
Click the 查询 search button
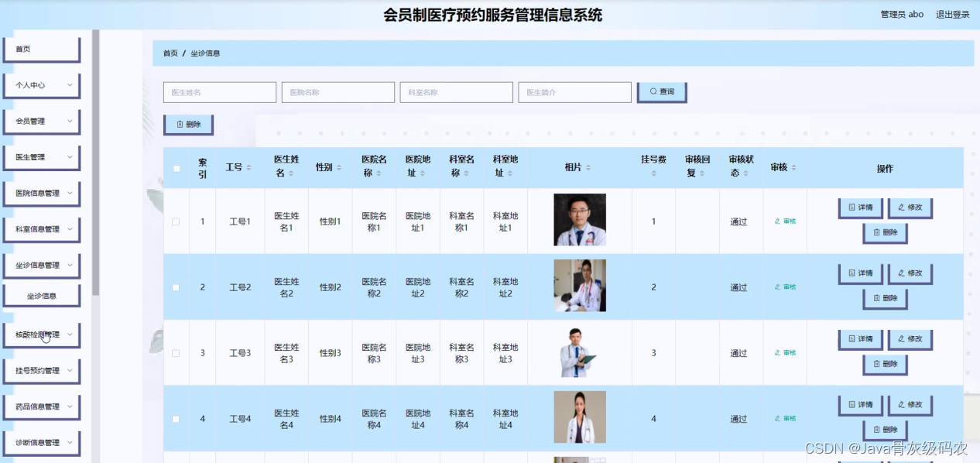662,92
